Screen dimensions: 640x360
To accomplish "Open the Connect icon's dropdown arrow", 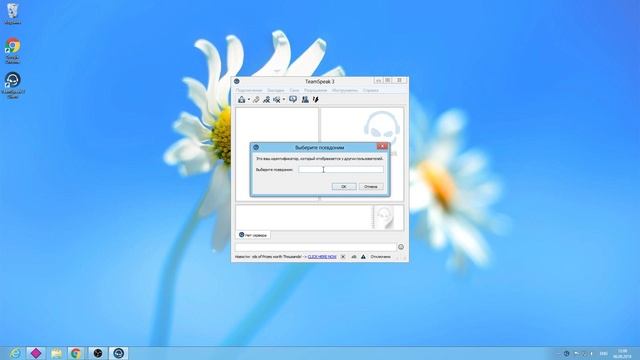I will pos(249,100).
